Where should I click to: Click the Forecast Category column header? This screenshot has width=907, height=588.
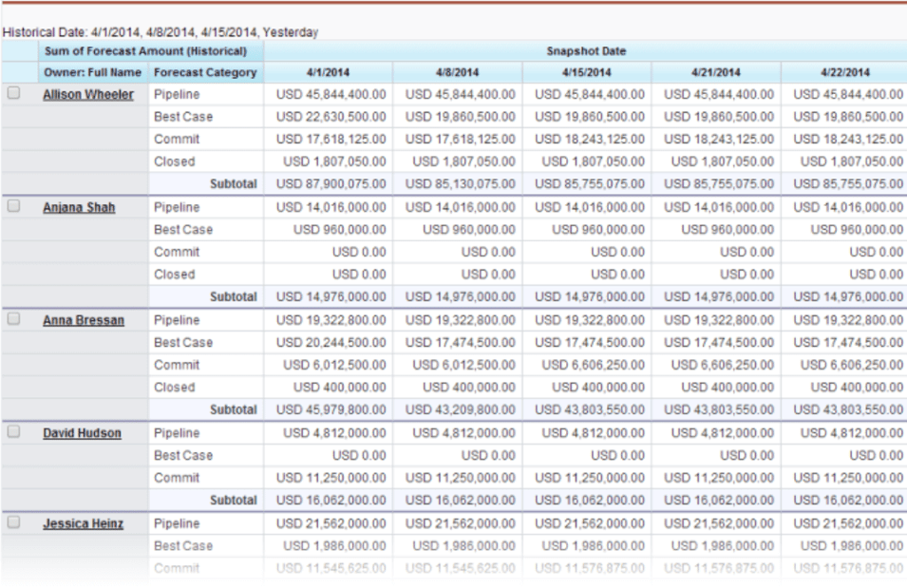coord(205,72)
